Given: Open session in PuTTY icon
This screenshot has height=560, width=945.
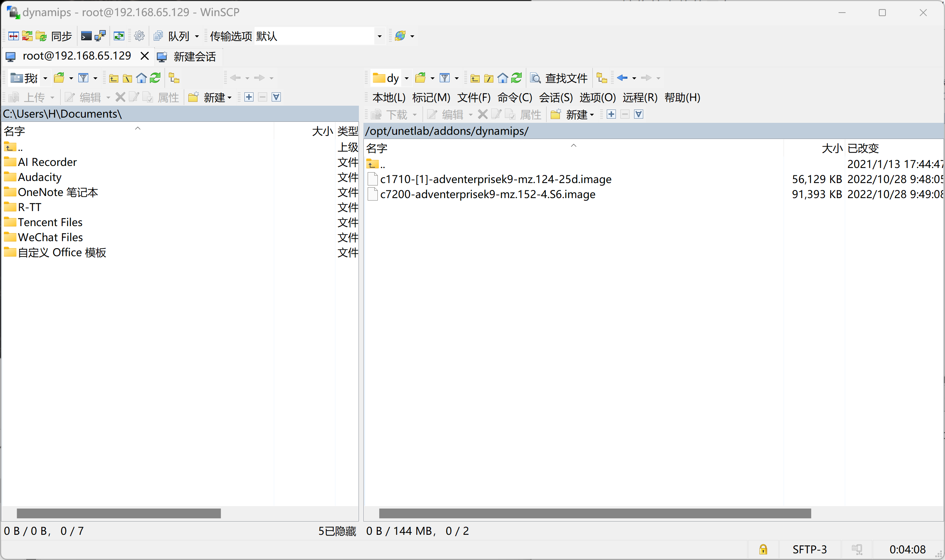Looking at the screenshot, I should pos(100,36).
